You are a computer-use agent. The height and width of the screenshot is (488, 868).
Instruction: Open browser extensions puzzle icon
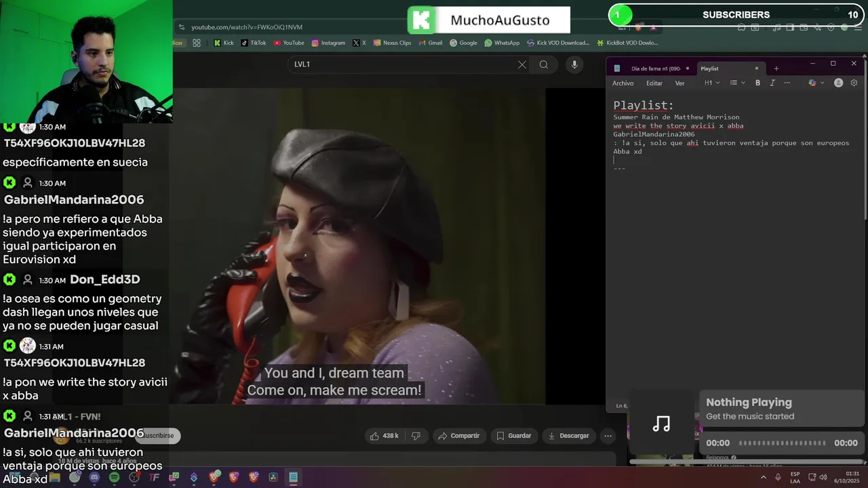click(x=741, y=28)
